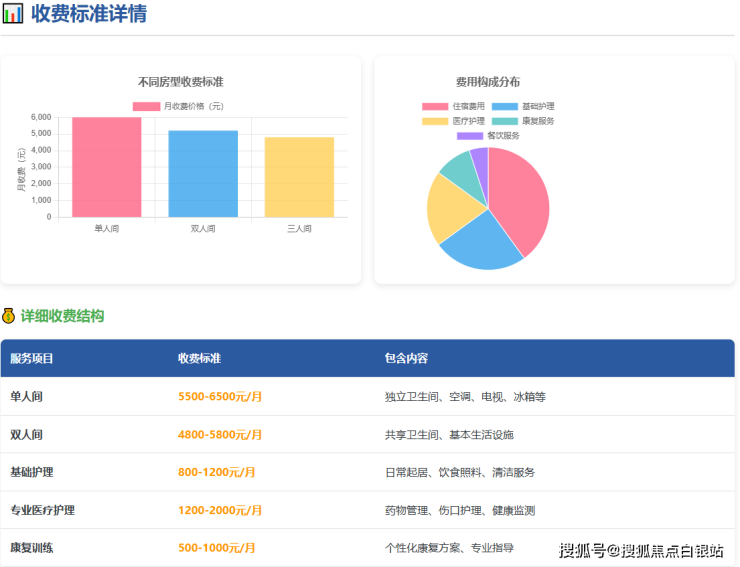Click the 收费标准 column header
The height and width of the screenshot is (567, 740).
199,358
